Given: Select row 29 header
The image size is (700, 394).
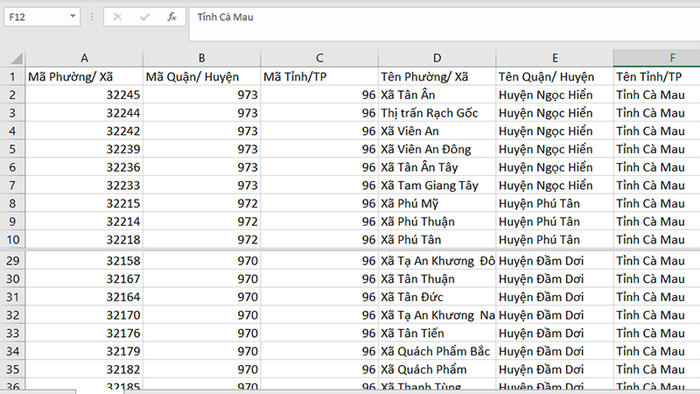Looking at the screenshot, I should pyautogui.click(x=12, y=261).
